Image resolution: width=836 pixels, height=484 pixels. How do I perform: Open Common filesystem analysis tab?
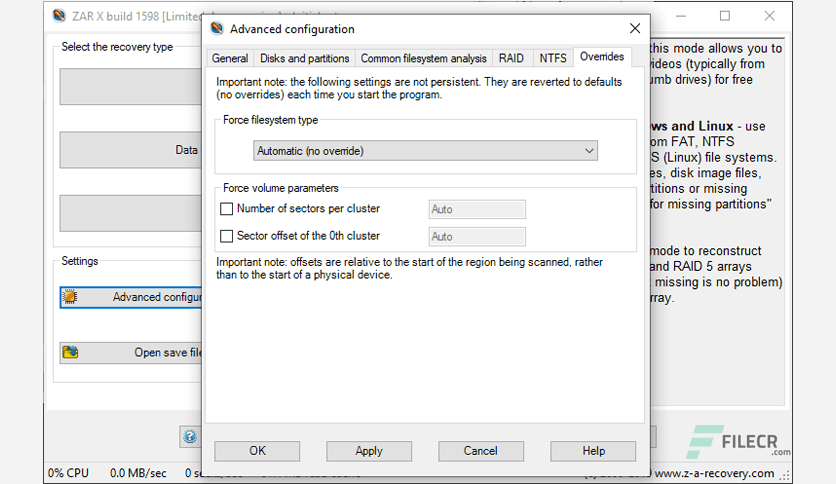pos(423,58)
